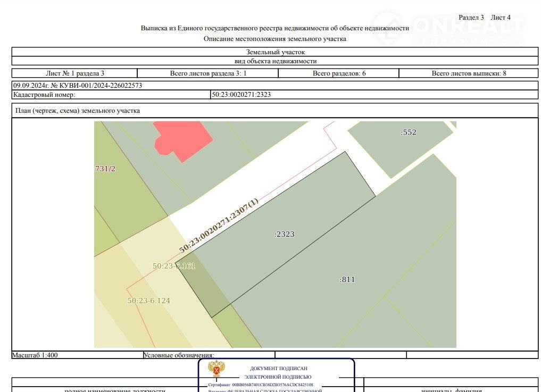The width and height of the screenshot is (541, 392).
Task: Select 'Лист № 1 раздела 3' cell
Action: coord(75,73)
